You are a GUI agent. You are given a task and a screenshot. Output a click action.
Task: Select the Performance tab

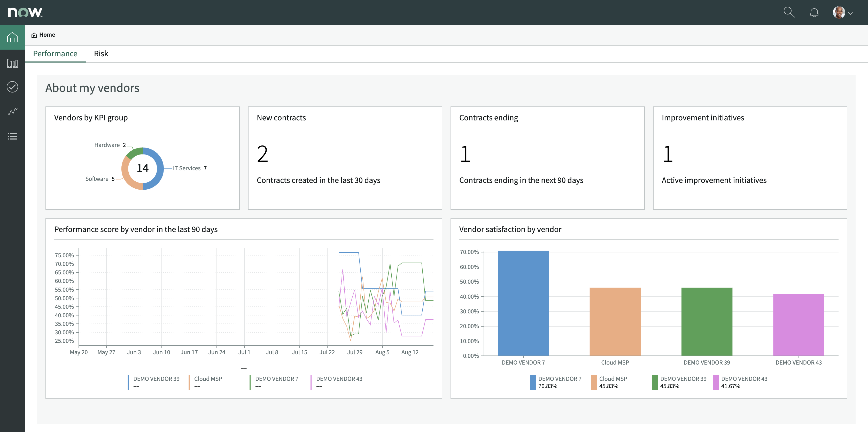click(x=55, y=53)
